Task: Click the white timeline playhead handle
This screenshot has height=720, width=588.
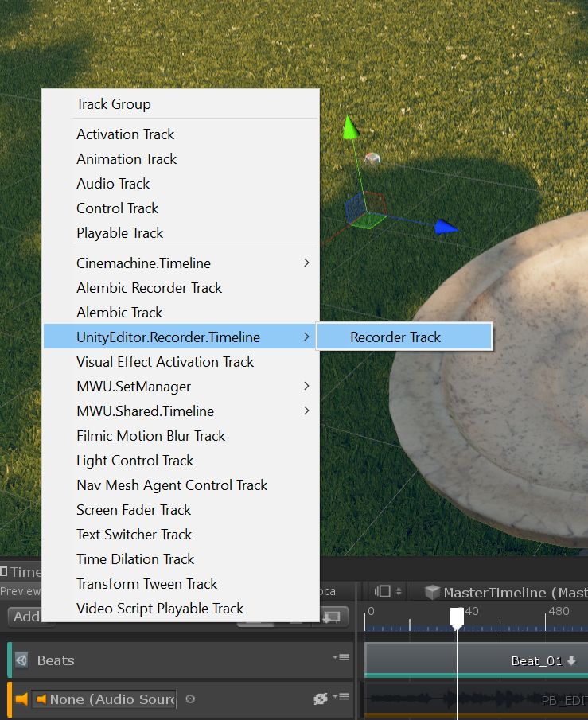Action: point(457,616)
